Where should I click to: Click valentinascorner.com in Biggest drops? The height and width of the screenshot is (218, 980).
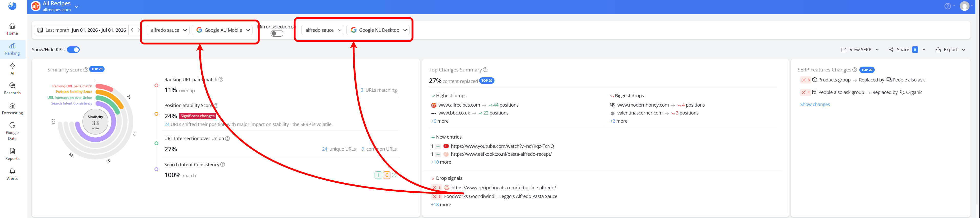(x=639, y=113)
